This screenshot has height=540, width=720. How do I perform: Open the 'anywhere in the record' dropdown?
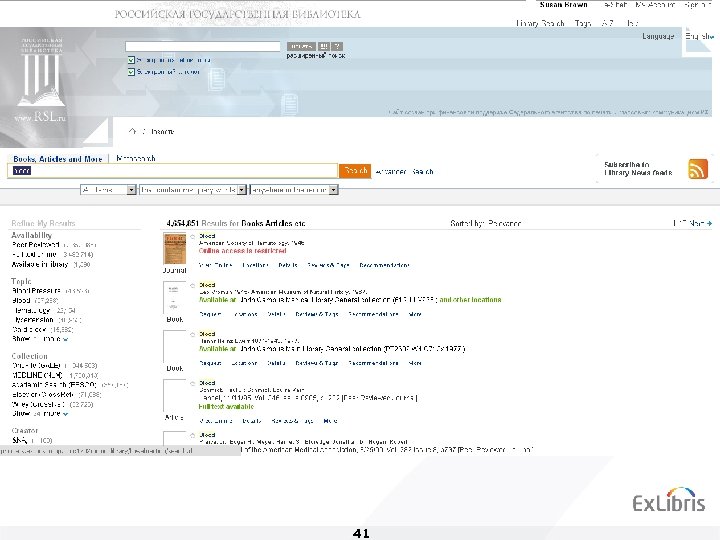[x=294, y=190]
